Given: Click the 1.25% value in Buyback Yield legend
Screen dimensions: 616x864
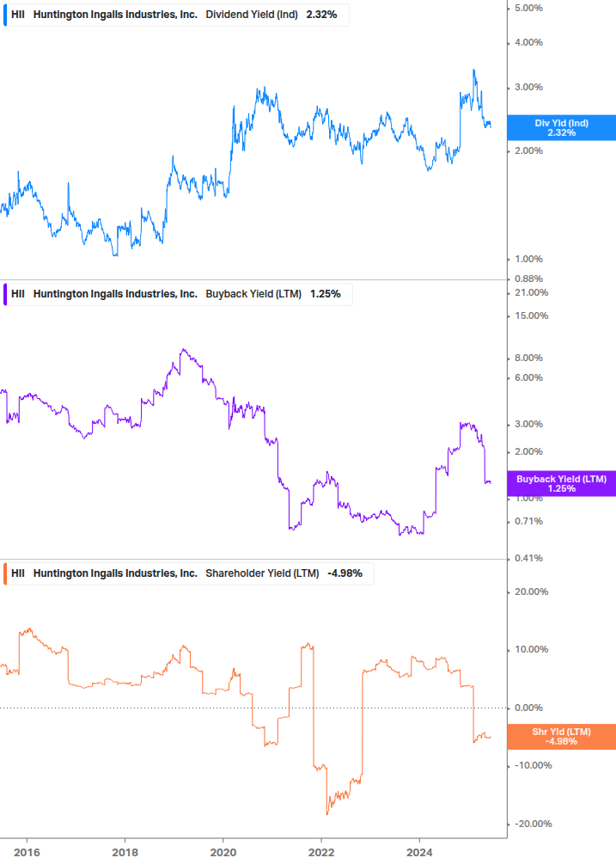Looking at the screenshot, I should click(326, 294).
